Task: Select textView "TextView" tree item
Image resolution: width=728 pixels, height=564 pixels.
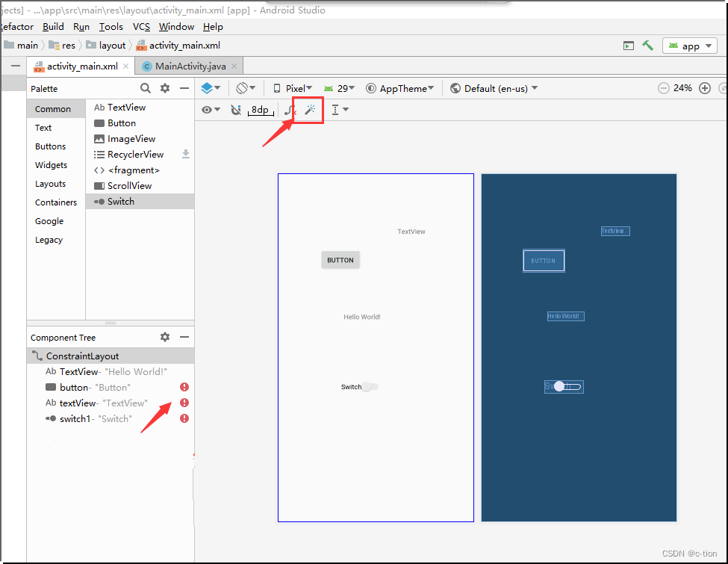Action: pos(111,403)
